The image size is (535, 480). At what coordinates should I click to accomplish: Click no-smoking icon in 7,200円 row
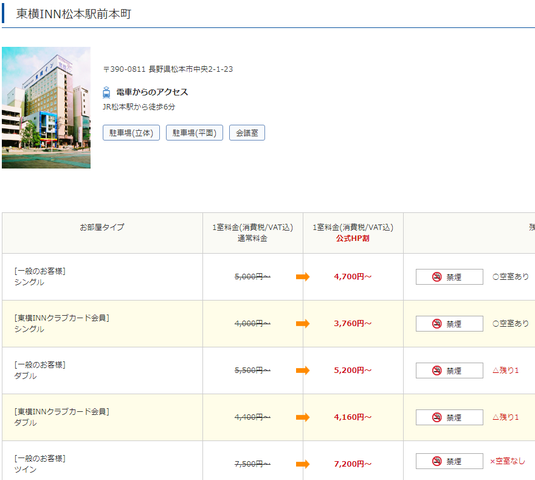(437, 461)
